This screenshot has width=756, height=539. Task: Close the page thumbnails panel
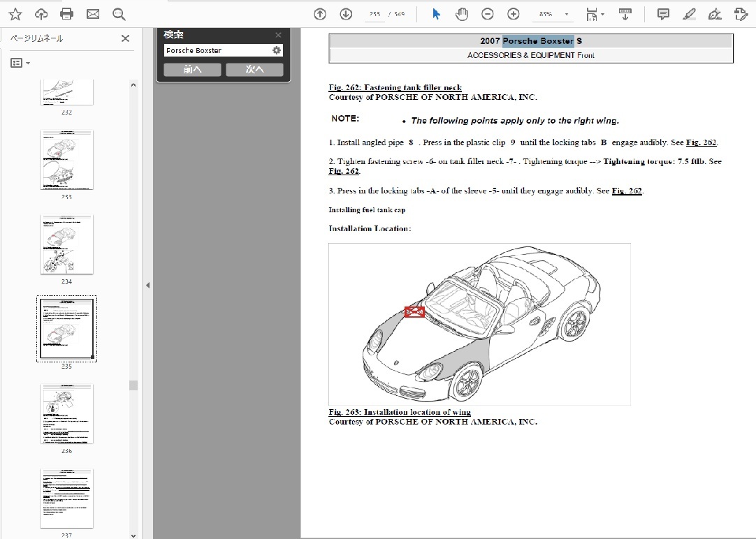click(x=125, y=38)
